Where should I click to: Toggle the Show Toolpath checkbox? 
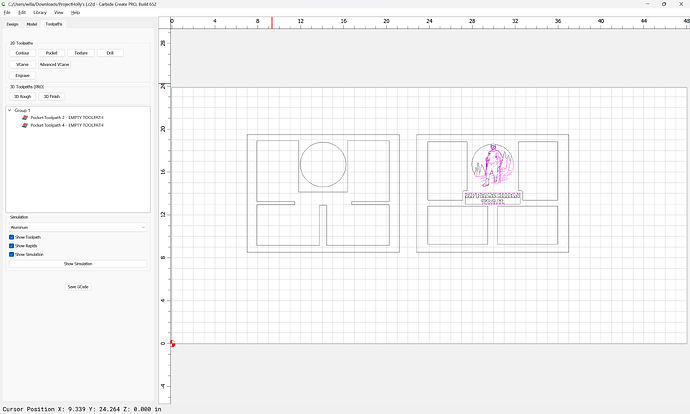click(11, 237)
